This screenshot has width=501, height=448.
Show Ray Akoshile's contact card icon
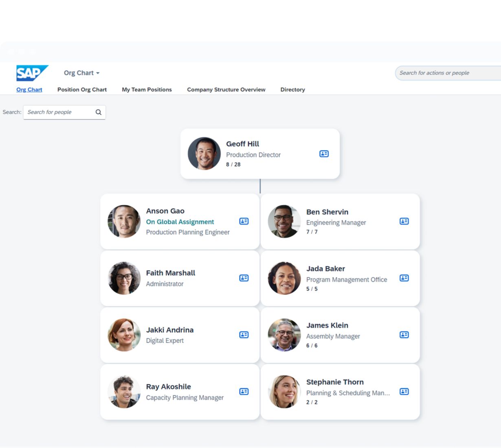244,391
